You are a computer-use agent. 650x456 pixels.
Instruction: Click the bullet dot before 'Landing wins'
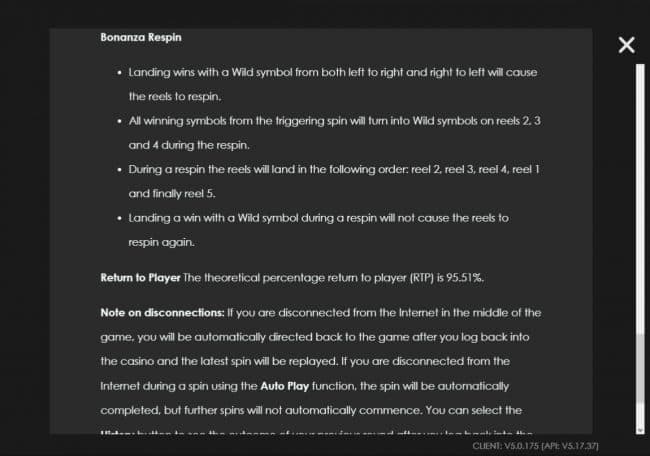pos(119,73)
